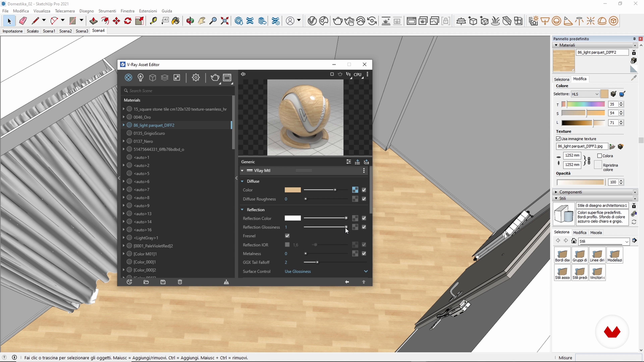Open V-Ray Settings gear
The image size is (644, 362).
(196, 78)
